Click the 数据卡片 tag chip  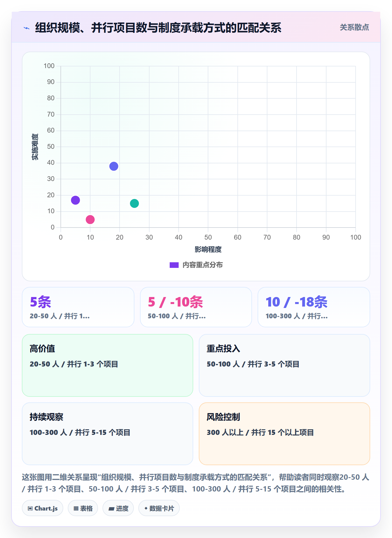point(159,508)
